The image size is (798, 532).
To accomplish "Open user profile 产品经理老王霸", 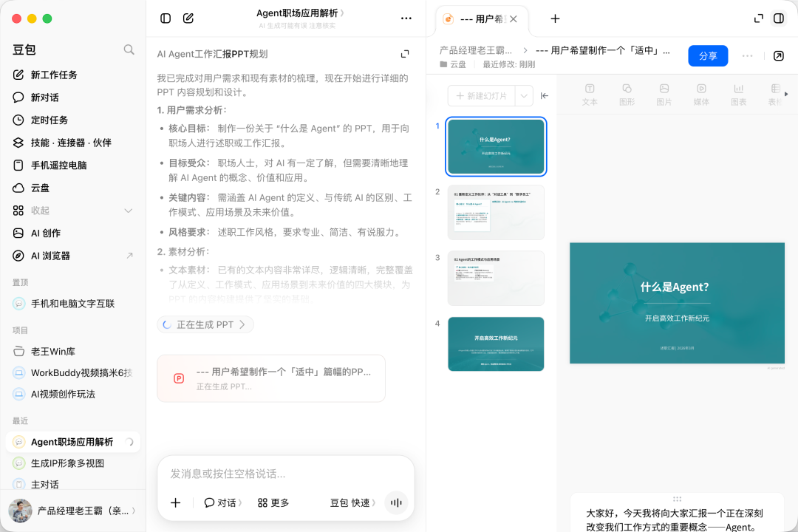I will (72, 511).
